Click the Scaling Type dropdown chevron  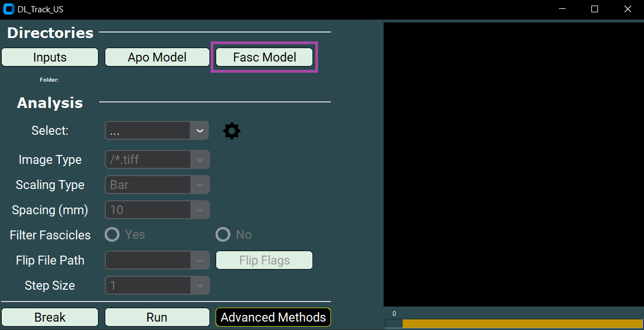pyautogui.click(x=201, y=185)
